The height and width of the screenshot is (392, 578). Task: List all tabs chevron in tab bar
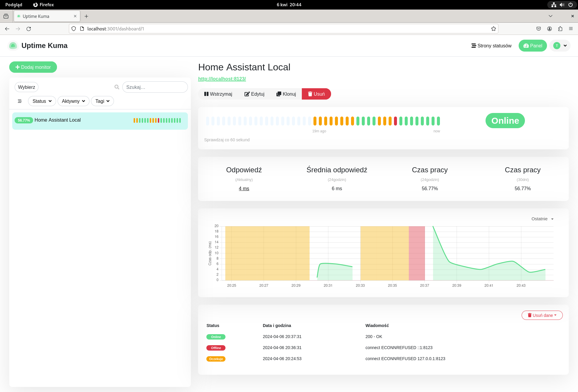[x=551, y=16]
